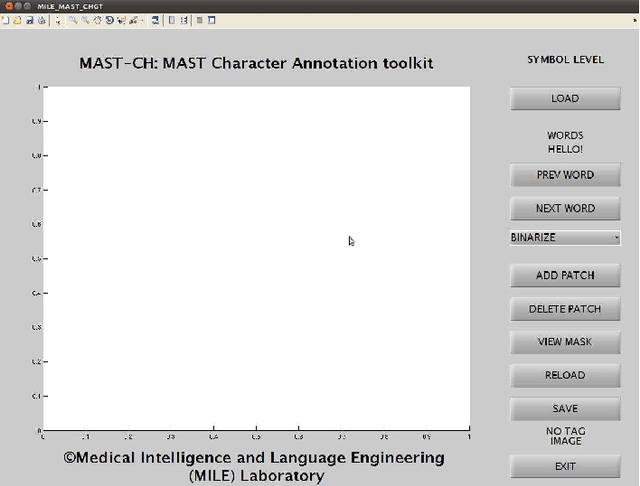Screen dimensions: 640x486
Task: Click the toolbar overflow arrow at far right
Action: 635,20
